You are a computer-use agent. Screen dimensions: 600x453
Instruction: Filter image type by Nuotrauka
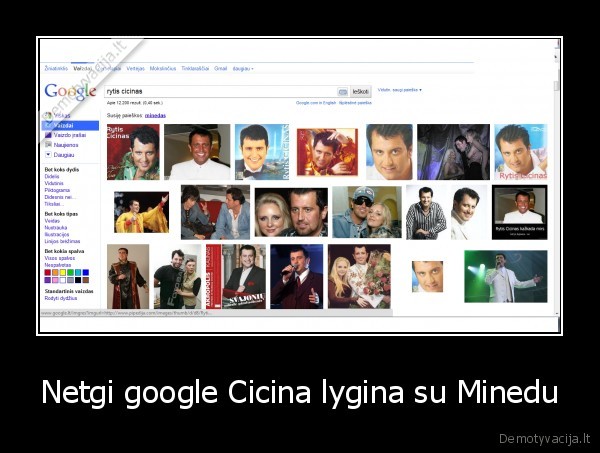pos(56,228)
